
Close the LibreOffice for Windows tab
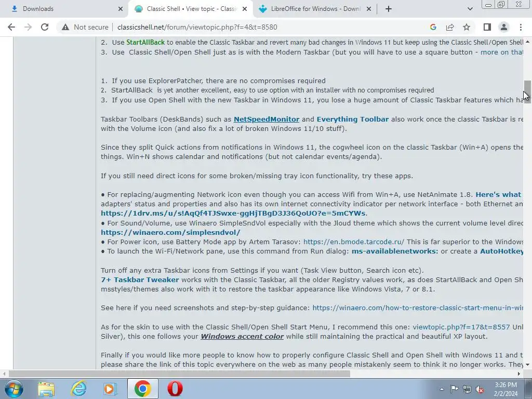[369, 9]
